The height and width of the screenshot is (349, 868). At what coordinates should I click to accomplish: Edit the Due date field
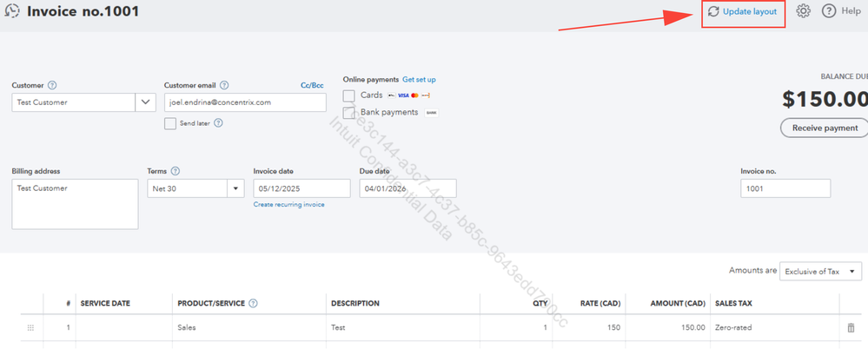pos(408,188)
